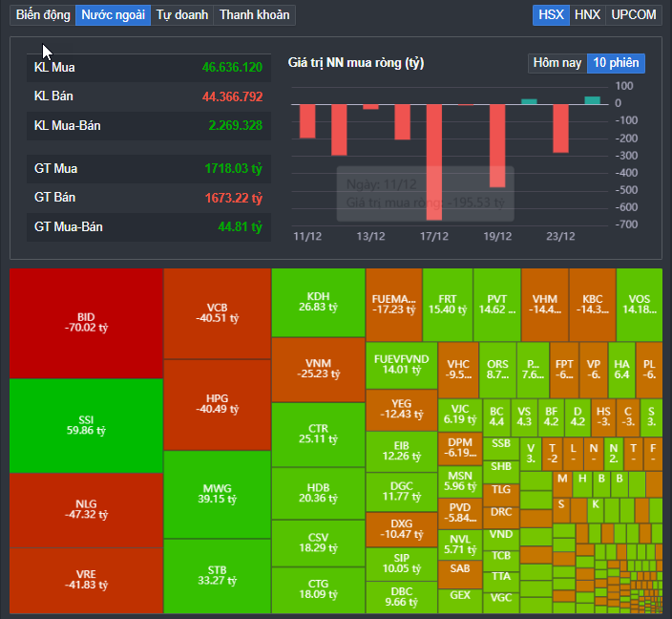This screenshot has width=672, height=619.
Task: Select the BID treemap tile
Action: click(86, 323)
